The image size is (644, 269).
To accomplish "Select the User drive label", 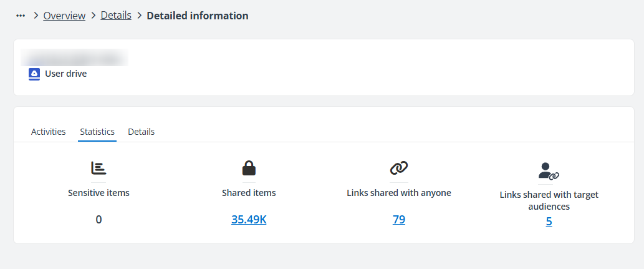I will point(66,74).
